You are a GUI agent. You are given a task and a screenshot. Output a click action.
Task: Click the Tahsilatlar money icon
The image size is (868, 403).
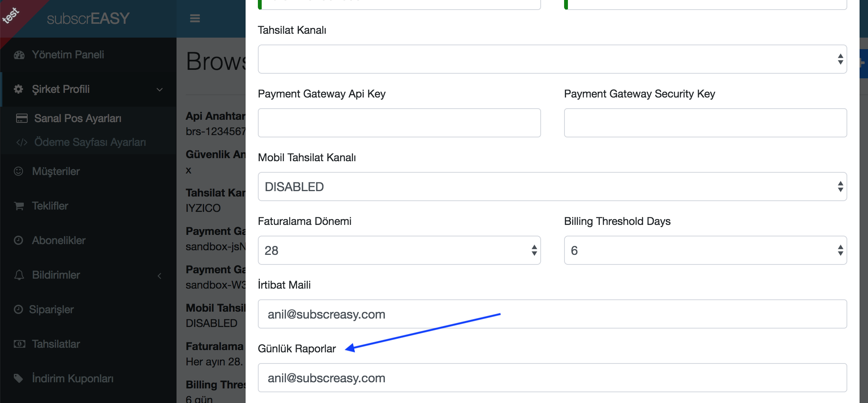19,344
